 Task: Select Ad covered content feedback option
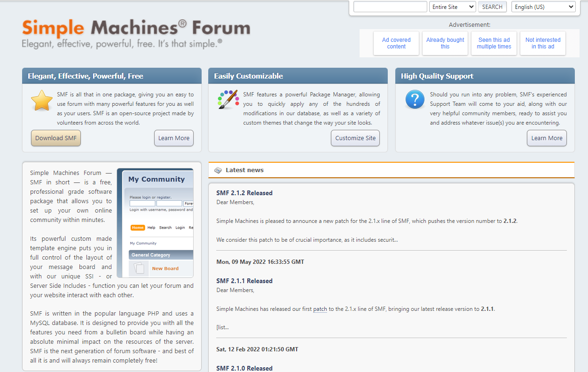pyautogui.click(x=396, y=43)
